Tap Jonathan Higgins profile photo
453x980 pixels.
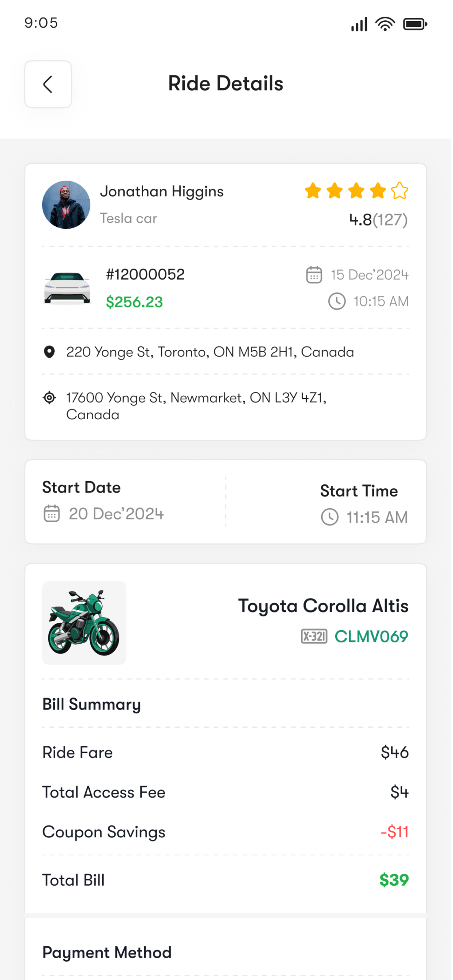tap(66, 205)
